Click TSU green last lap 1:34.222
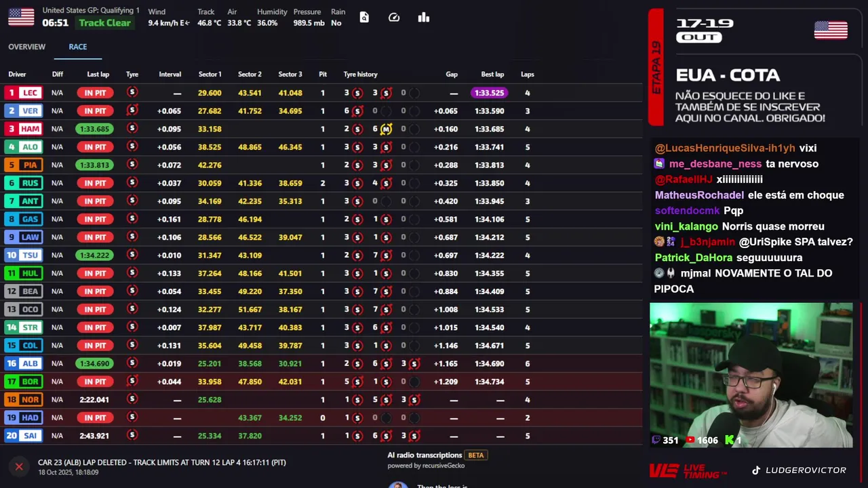 coord(94,255)
